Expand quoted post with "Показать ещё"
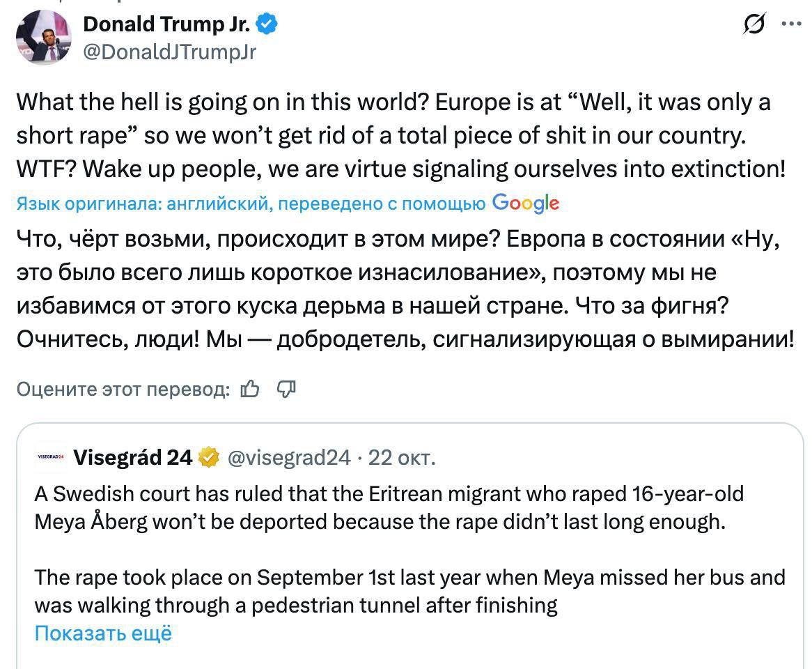 click(102, 633)
